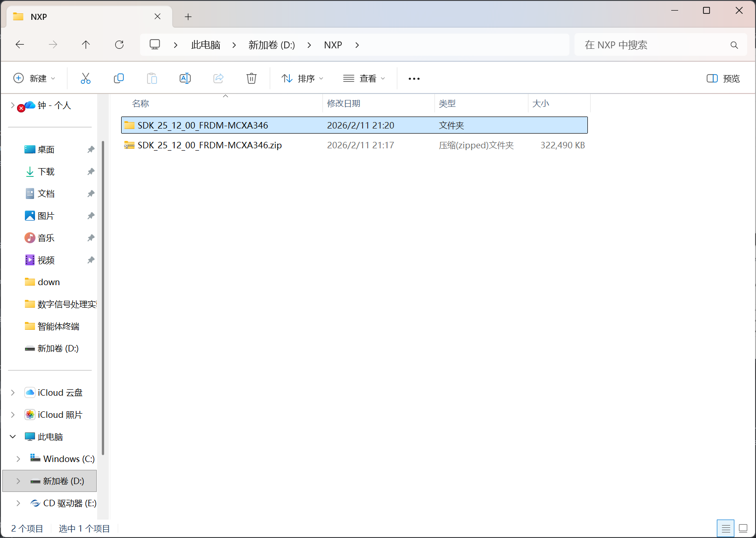Click the Share icon
The height and width of the screenshot is (538, 756).
point(218,78)
